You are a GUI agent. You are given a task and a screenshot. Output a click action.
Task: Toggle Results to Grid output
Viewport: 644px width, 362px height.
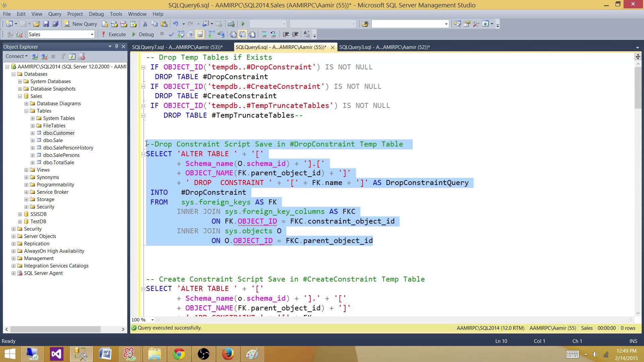coord(243,34)
